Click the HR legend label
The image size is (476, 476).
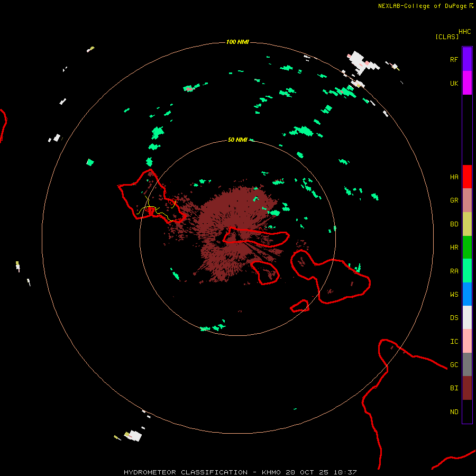point(454,248)
